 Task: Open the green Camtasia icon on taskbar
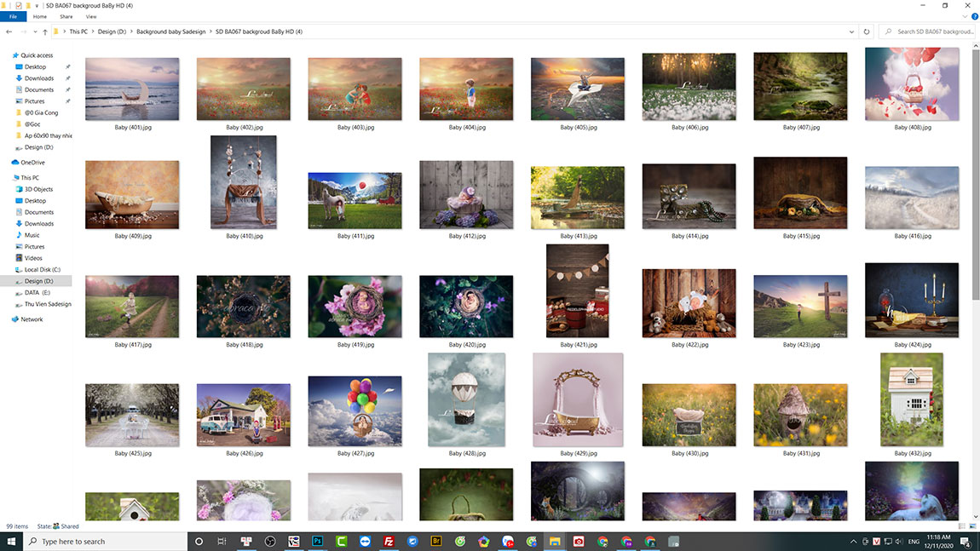click(x=341, y=542)
